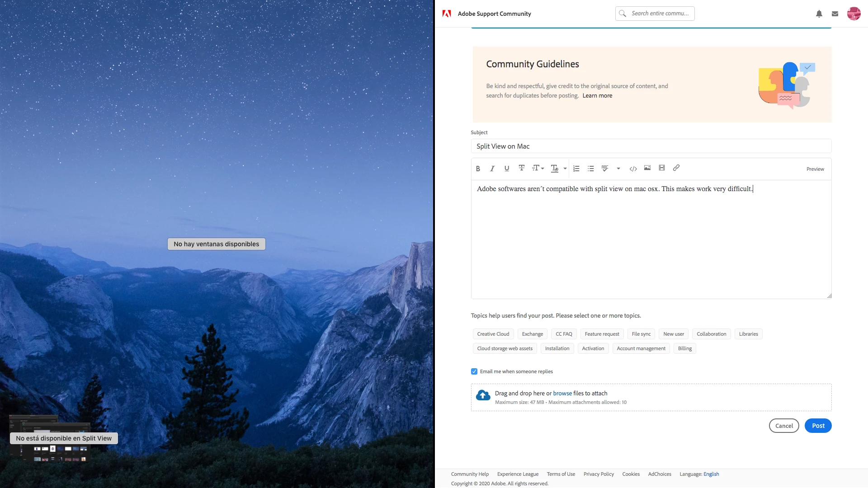Expand the spell check dropdown arrow

[x=618, y=169]
